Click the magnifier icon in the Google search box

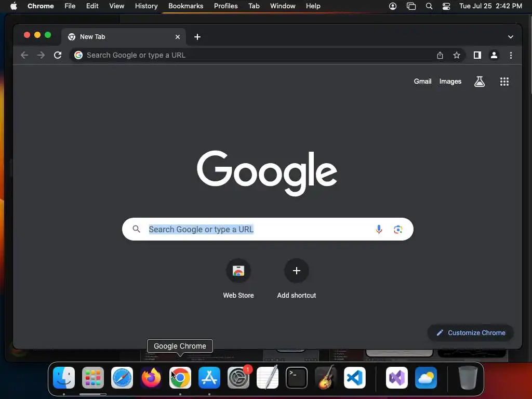coord(137,229)
